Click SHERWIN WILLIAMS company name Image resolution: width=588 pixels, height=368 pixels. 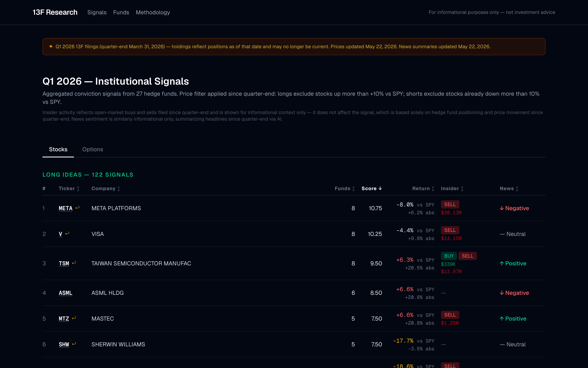118,345
